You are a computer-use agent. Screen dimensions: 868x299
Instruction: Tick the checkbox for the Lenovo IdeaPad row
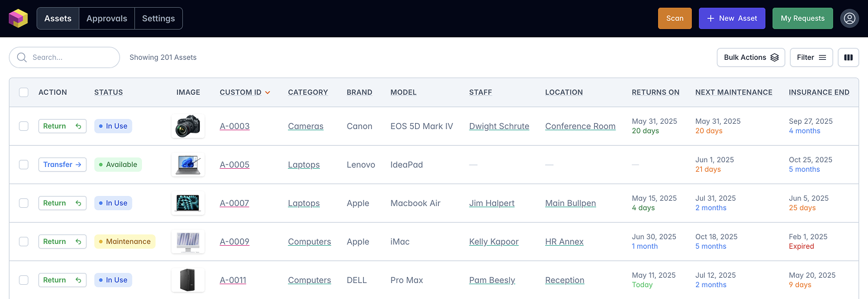click(x=24, y=165)
